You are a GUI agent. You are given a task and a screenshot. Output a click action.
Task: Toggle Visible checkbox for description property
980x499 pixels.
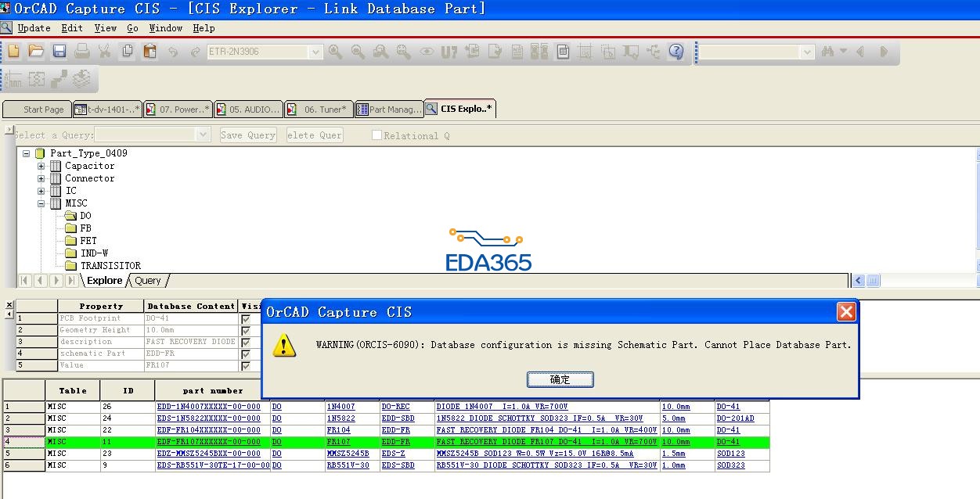click(x=246, y=343)
